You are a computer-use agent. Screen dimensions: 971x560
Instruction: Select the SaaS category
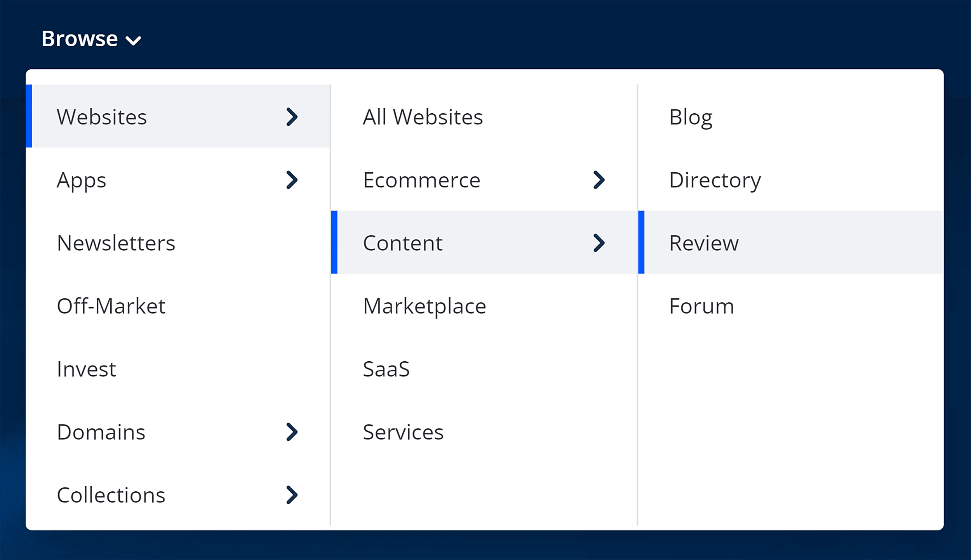(386, 369)
